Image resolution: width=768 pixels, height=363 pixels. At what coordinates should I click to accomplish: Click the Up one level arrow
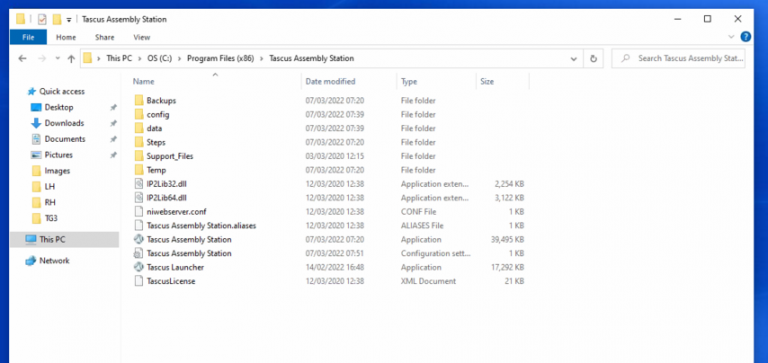coord(71,58)
